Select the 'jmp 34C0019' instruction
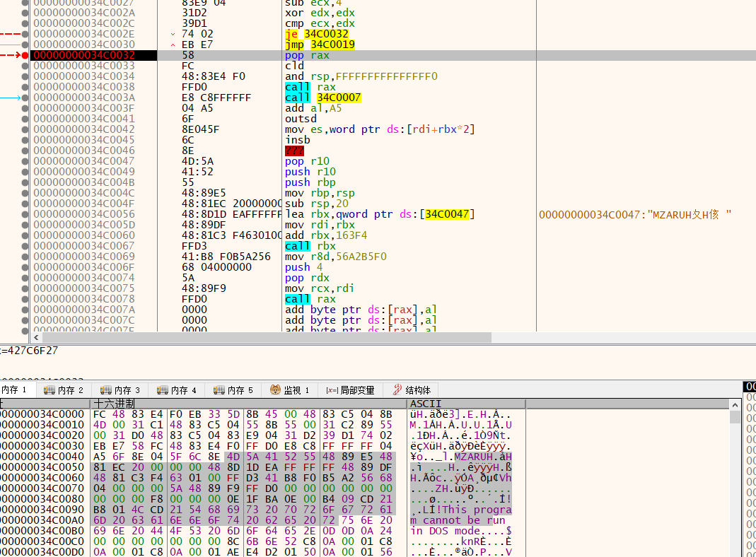756x557 pixels. pyautogui.click(x=320, y=45)
